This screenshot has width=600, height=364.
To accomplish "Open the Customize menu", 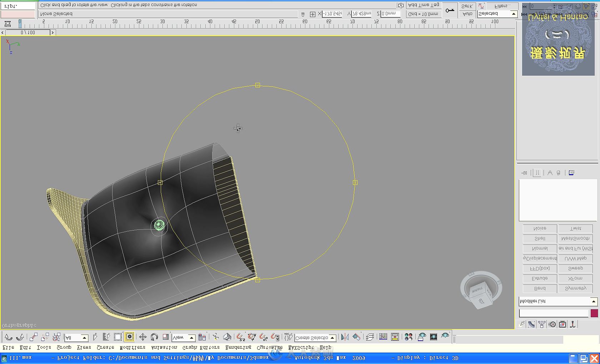I will [x=270, y=348].
